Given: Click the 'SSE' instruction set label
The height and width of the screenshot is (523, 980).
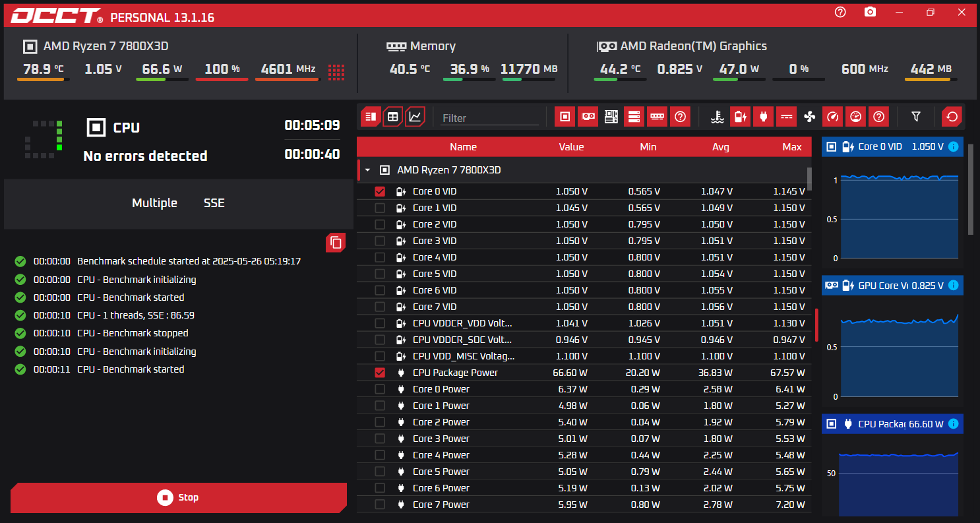Looking at the screenshot, I should 214,203.
